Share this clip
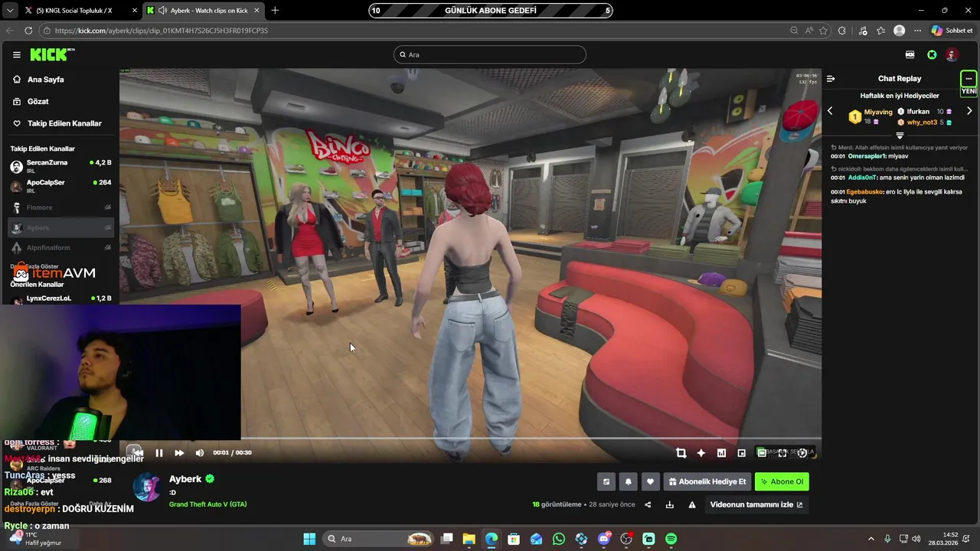Viewport: 980px width, 551px height. click(648, 504)
